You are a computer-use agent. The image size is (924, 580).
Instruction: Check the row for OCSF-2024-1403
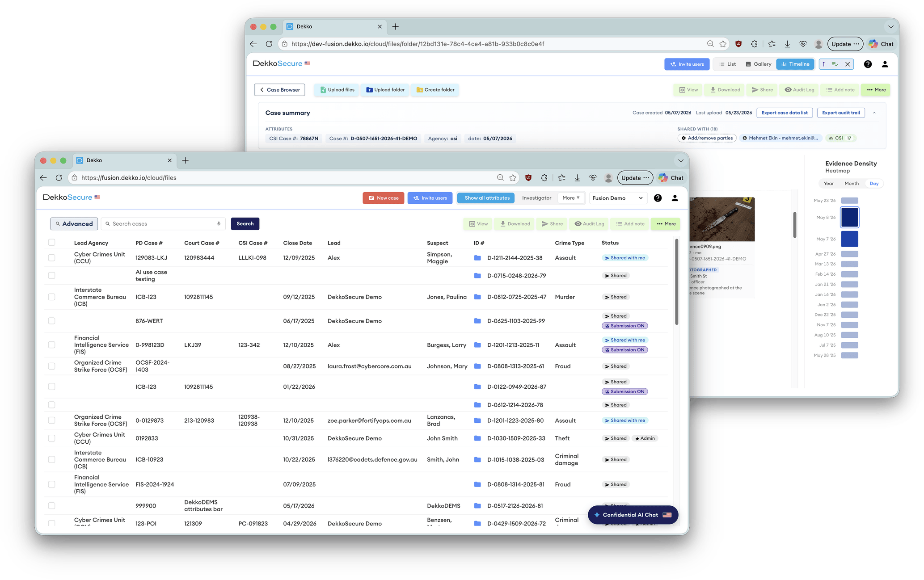51,366
